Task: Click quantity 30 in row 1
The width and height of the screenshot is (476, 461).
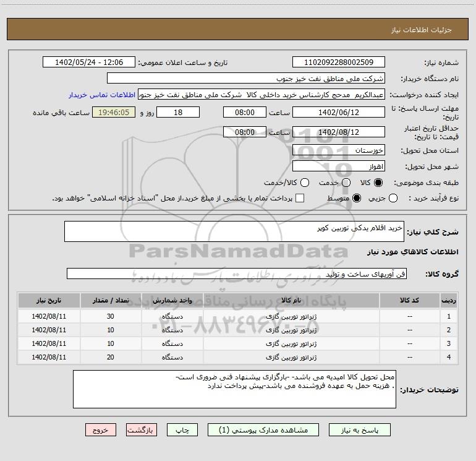Action: (111, 316)
